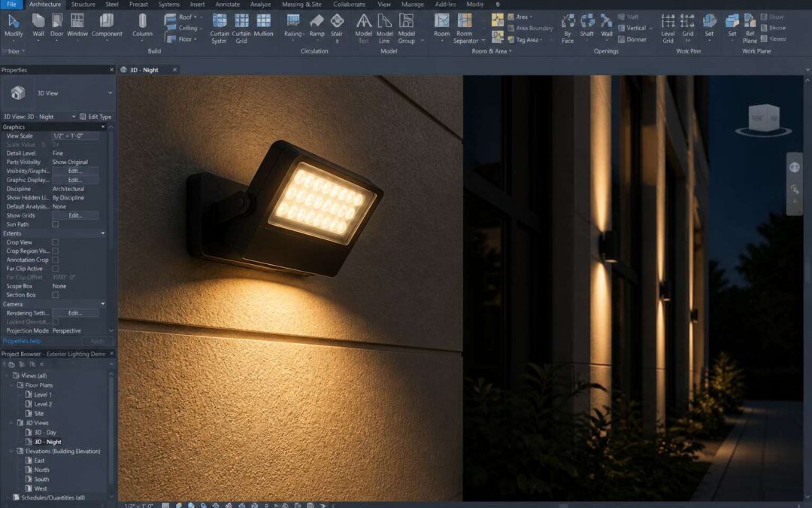Select the Ramp tool
This screenshot has height=508, width=812.
[x=317, y=26]
